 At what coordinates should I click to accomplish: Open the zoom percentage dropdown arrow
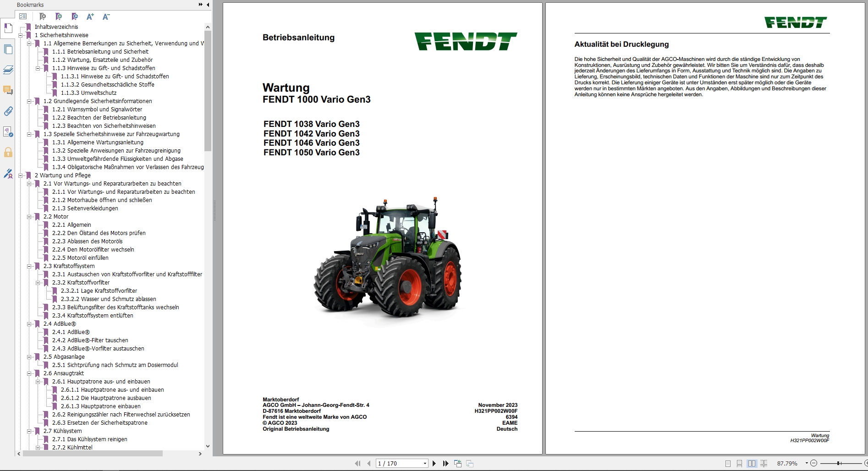(806, 464)
